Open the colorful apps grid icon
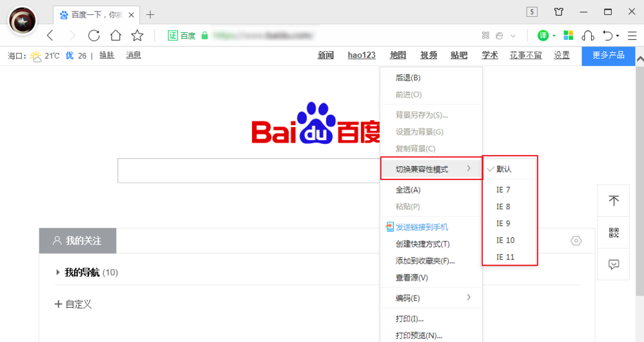This screenshot has width=644, height=342. pyautogui.click(x=569, y=35)
